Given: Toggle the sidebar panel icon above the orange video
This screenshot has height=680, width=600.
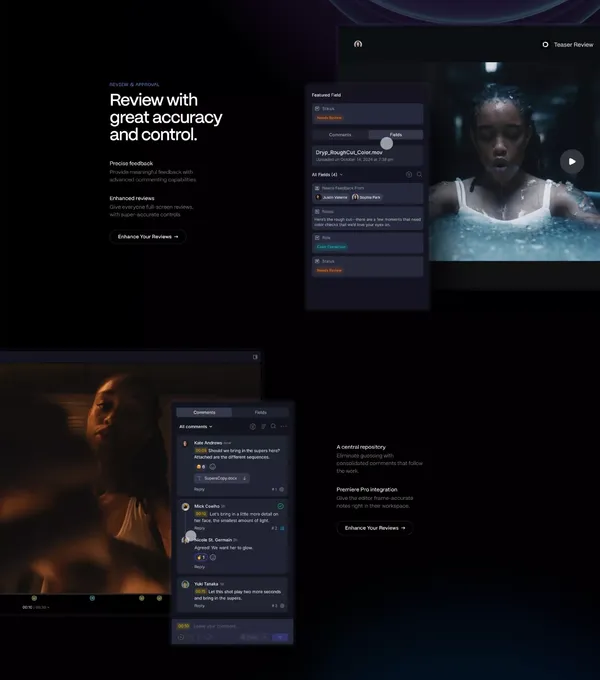Looking at the screenshot, I should pos(255,357).
